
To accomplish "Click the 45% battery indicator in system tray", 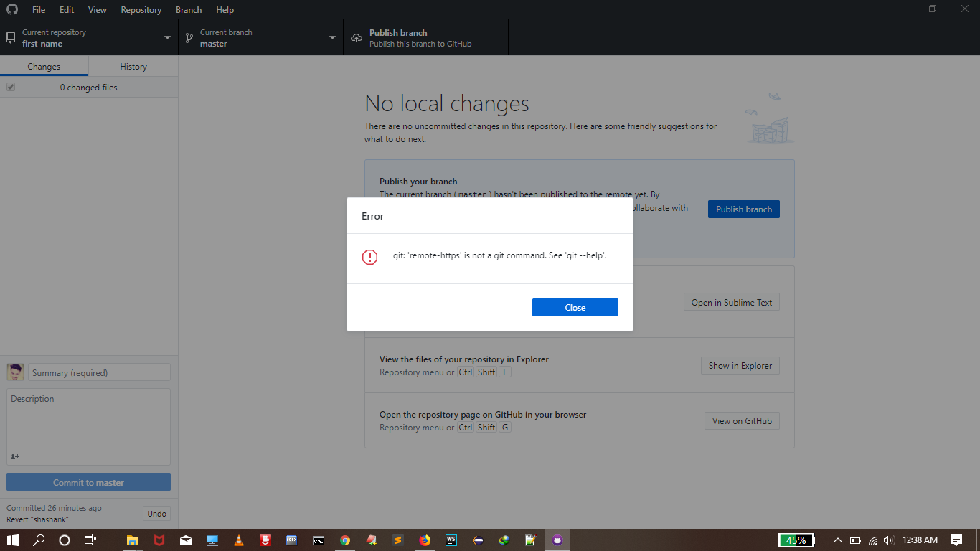I will point(796,540).
